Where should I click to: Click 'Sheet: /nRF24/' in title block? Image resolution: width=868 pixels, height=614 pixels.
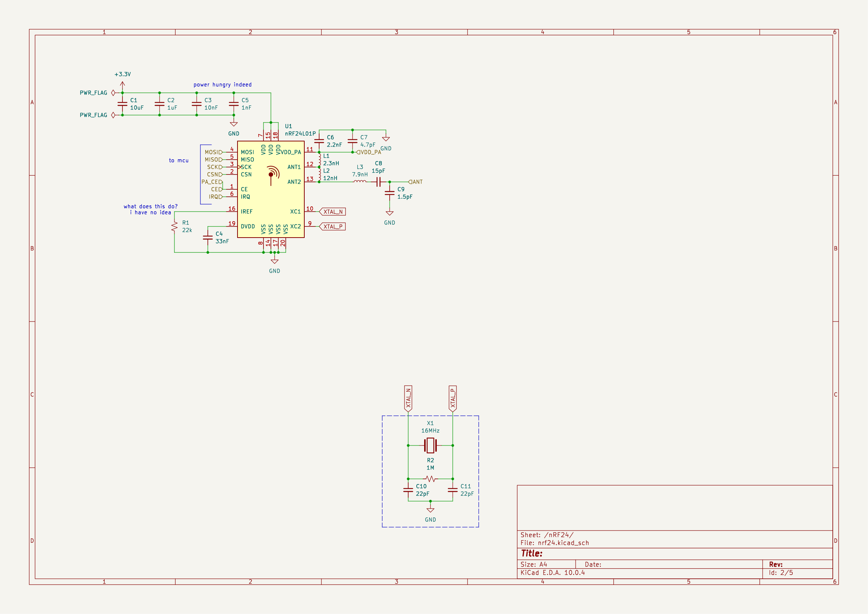click(x=547, y=535)
